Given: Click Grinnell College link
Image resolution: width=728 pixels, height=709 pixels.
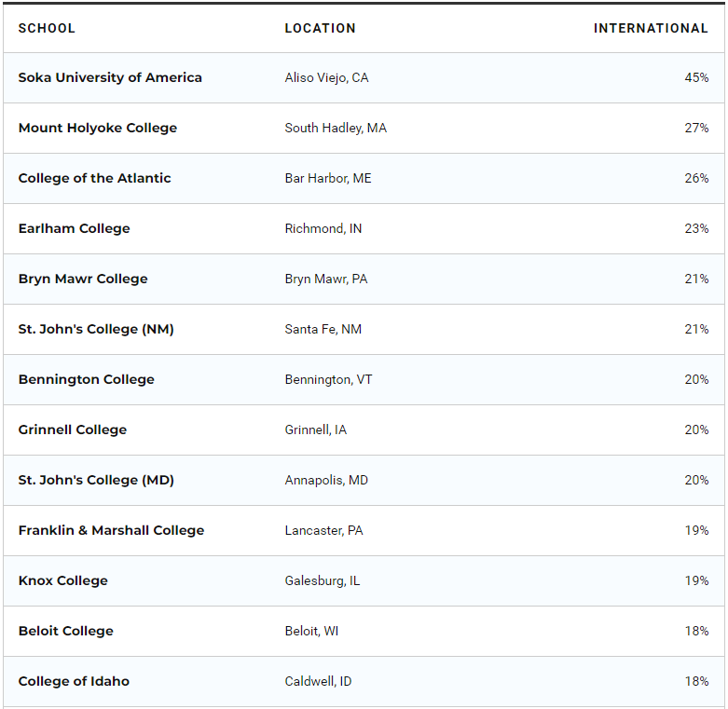Looking at the screenshot, I should [72, 429].
